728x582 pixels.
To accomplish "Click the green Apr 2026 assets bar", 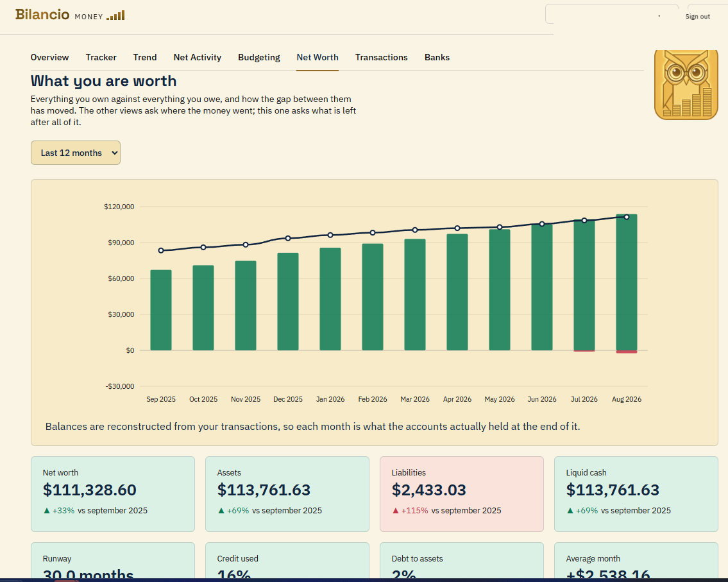I will coord(457,292).
